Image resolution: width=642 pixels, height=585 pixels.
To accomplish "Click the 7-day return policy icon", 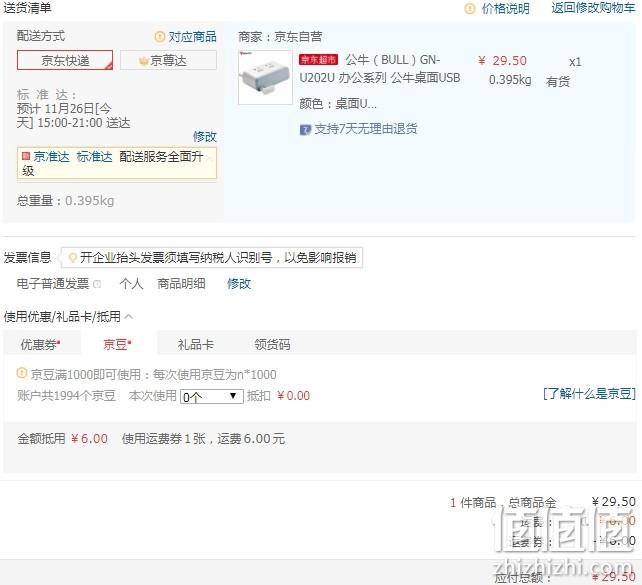I will click(305, 130).
